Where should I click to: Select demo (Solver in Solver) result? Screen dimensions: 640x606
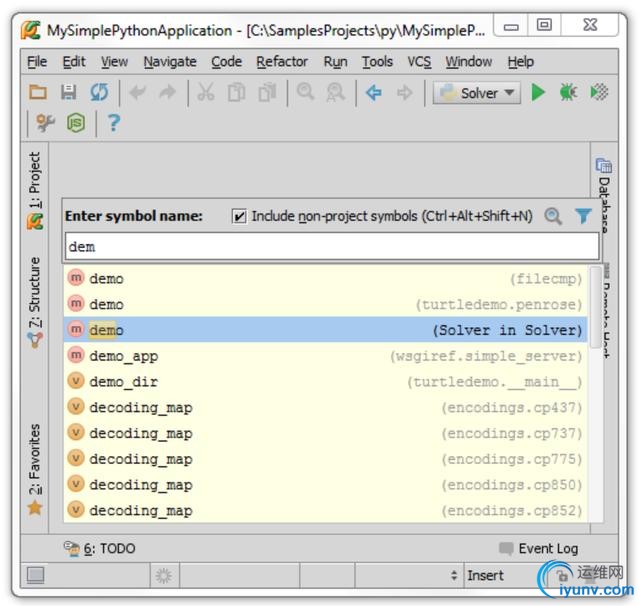coord(325,330)
